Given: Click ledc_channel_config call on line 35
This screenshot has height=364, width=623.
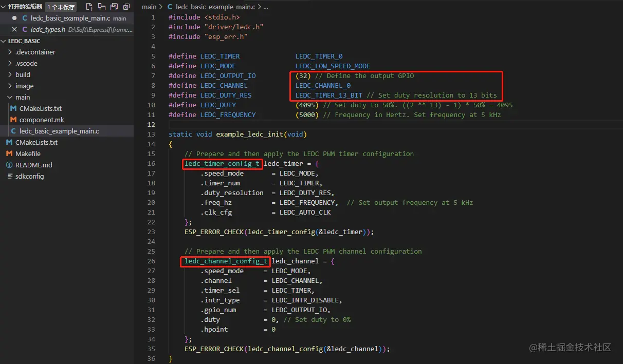Looking at the screenshot, I should tap(285, 349).
